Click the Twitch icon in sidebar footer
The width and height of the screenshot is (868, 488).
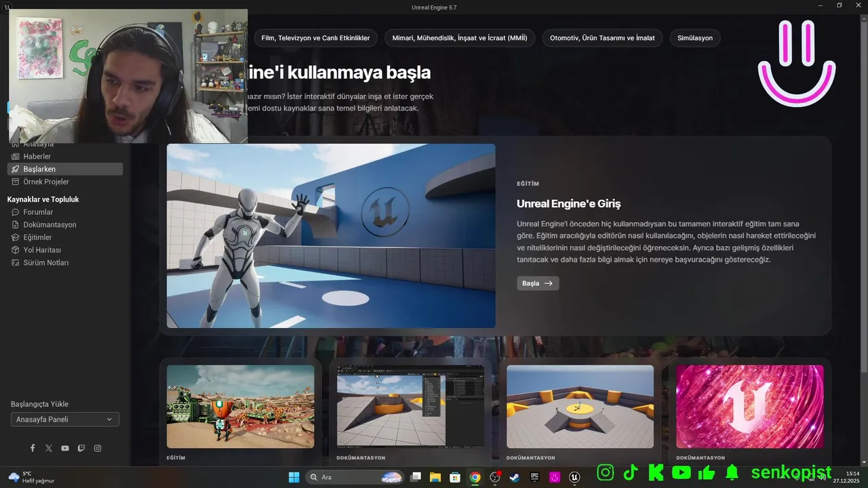[x=81, y=448]
